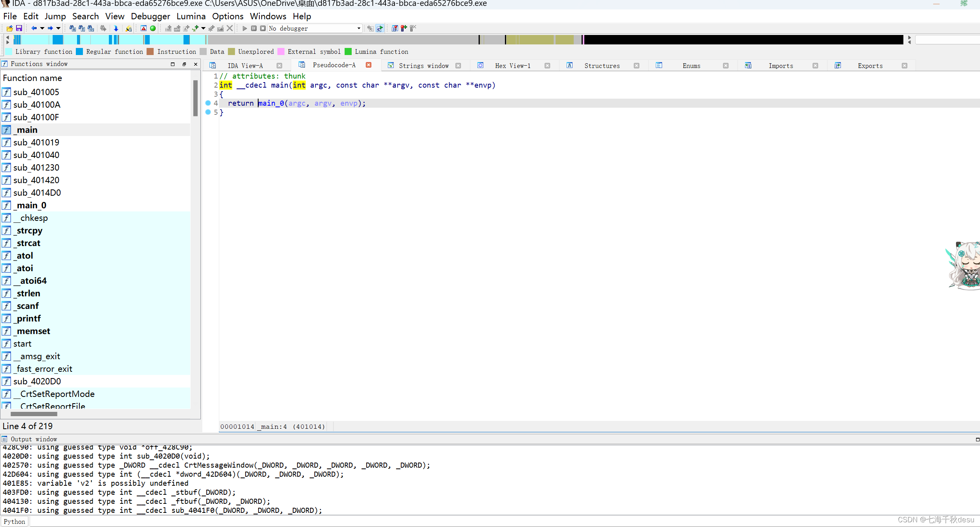Open the binary search tool with # icon
Screen dimensions: 980x527
pos(73,28)
